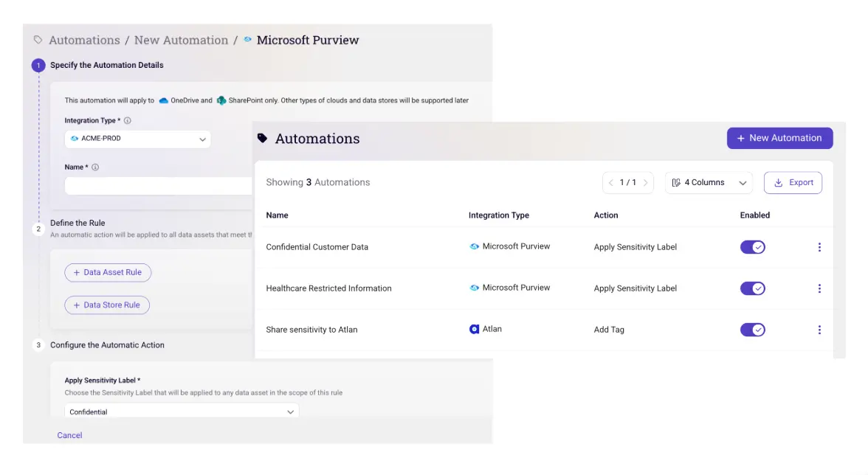
Task: Export the automations list
Action: [x=793, y=182]
